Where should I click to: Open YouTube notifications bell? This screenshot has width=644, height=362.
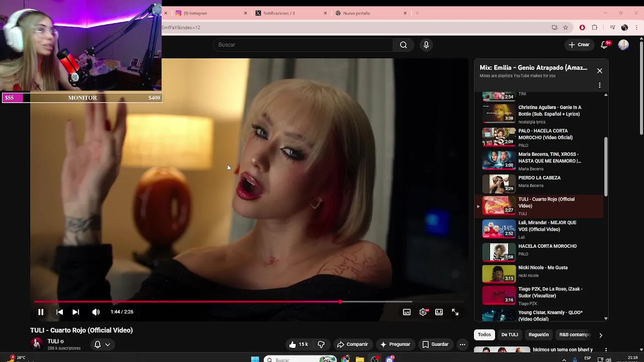point(605,45)
